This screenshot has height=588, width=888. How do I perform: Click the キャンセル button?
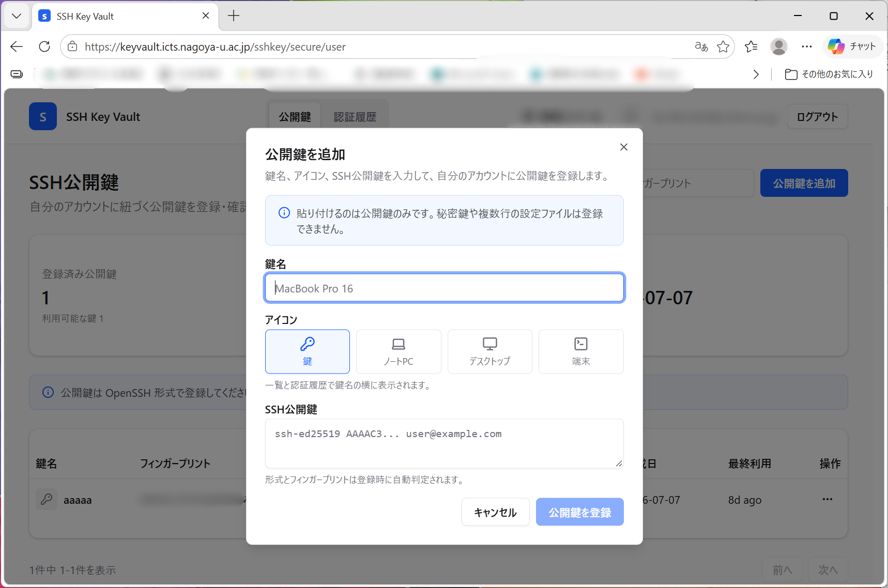495,512
